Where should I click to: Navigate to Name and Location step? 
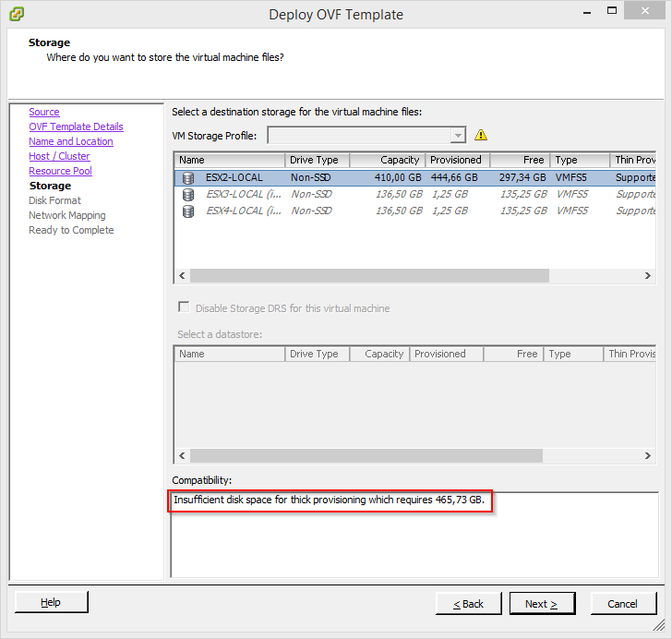click(x=71, y=141)
